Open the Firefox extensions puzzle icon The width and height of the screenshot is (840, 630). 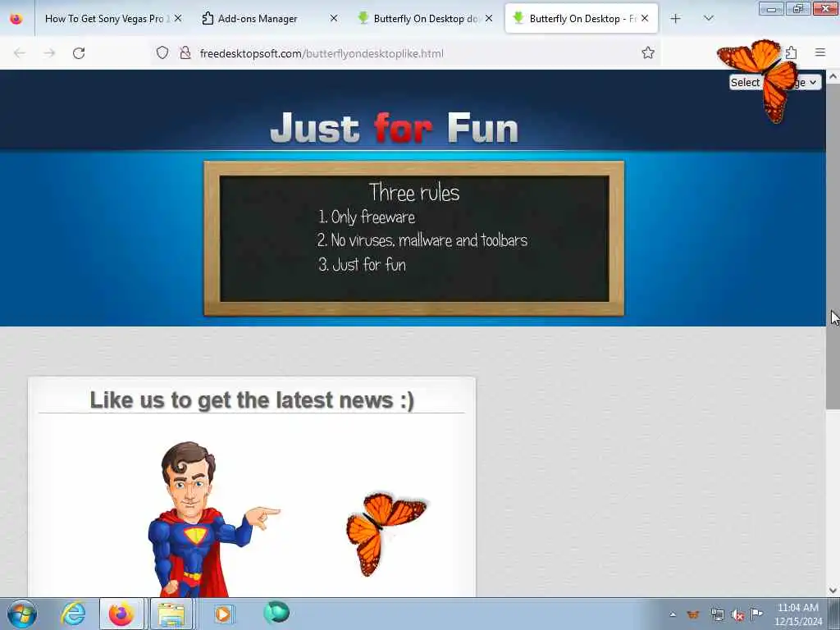(792, 52)
